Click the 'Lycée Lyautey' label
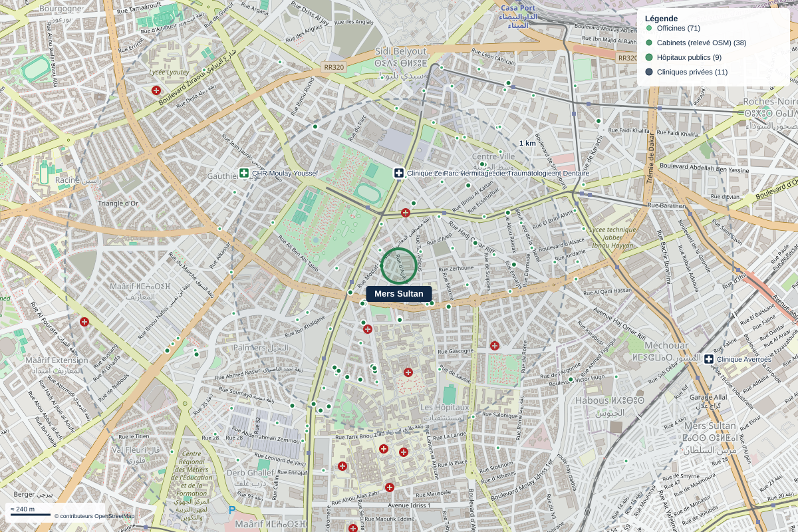This screenshot has width=798, height=532. coord(170,72)
